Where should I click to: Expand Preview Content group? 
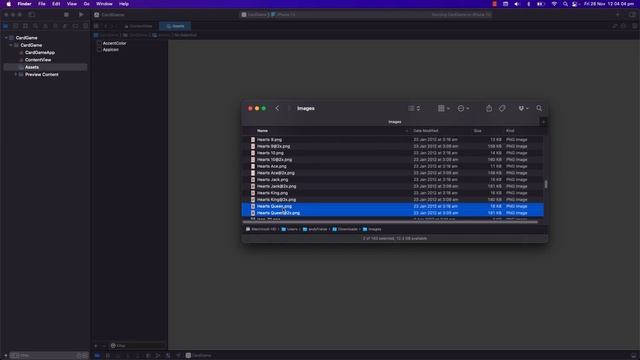point(16,75)
